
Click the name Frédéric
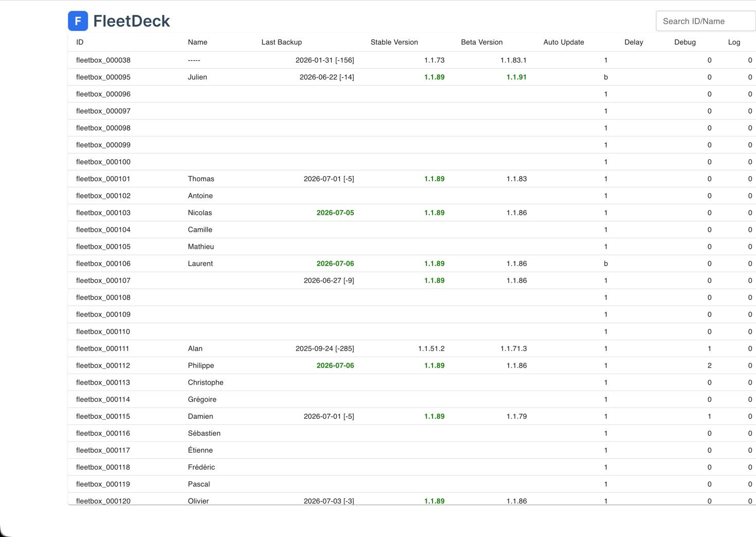pos(201,467)
